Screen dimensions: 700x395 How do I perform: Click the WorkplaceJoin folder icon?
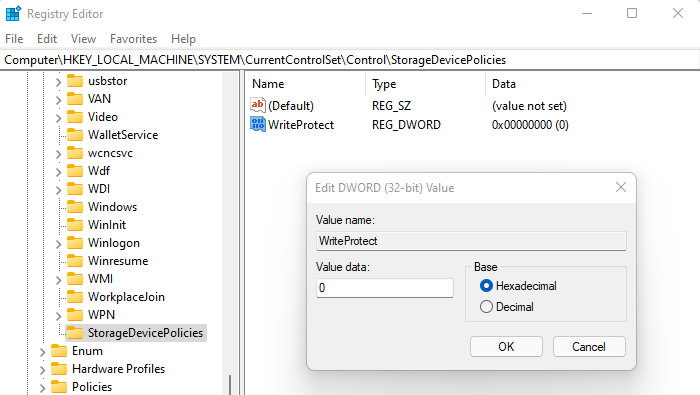pos(75,297)
